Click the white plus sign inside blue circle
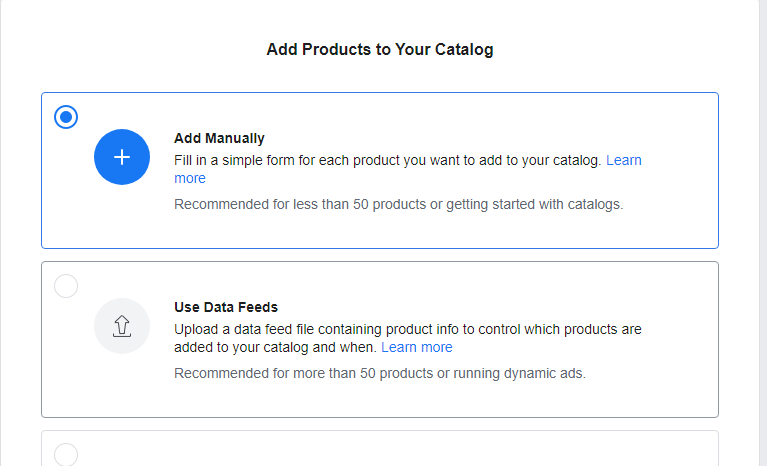The height and width of the screenshot is (466, 767). [x=122, y=157]
